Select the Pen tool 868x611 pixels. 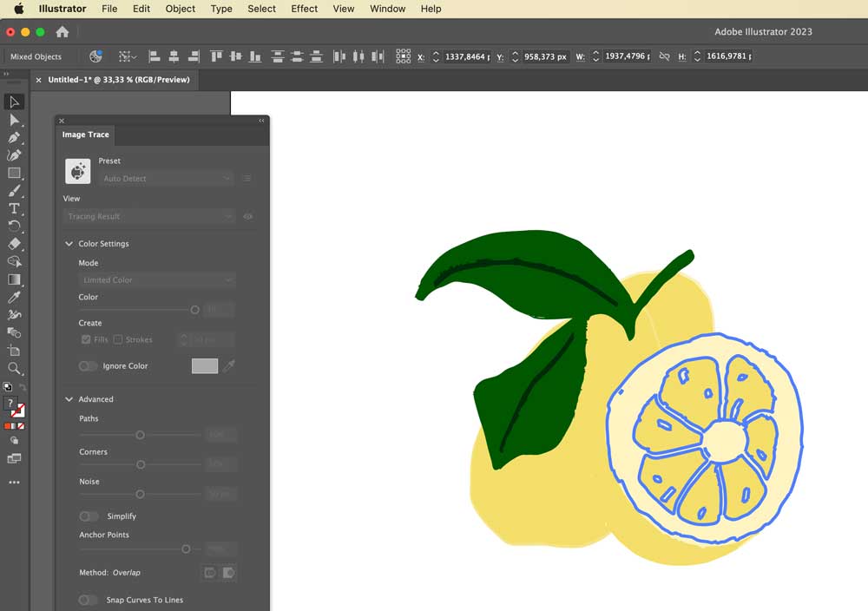tap(15, 138)
